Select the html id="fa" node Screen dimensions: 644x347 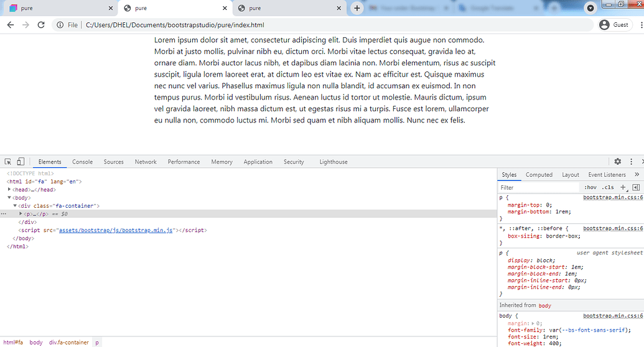point(44,182)
